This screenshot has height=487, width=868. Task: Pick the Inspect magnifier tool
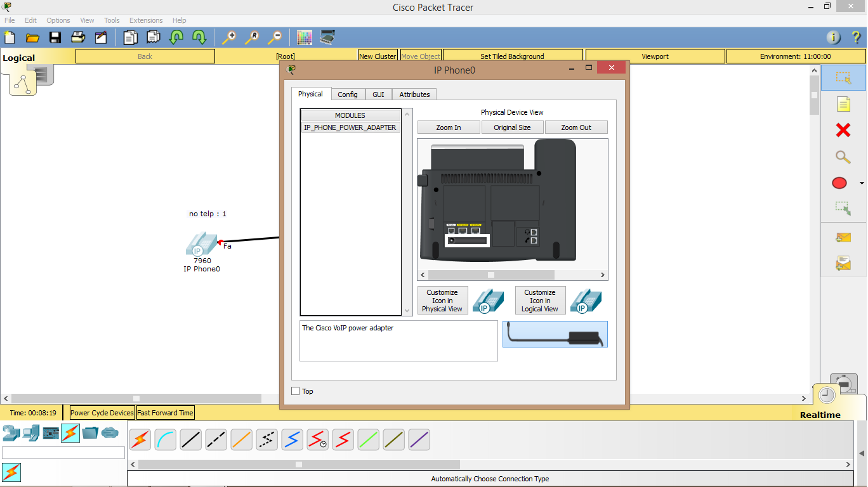843,157
